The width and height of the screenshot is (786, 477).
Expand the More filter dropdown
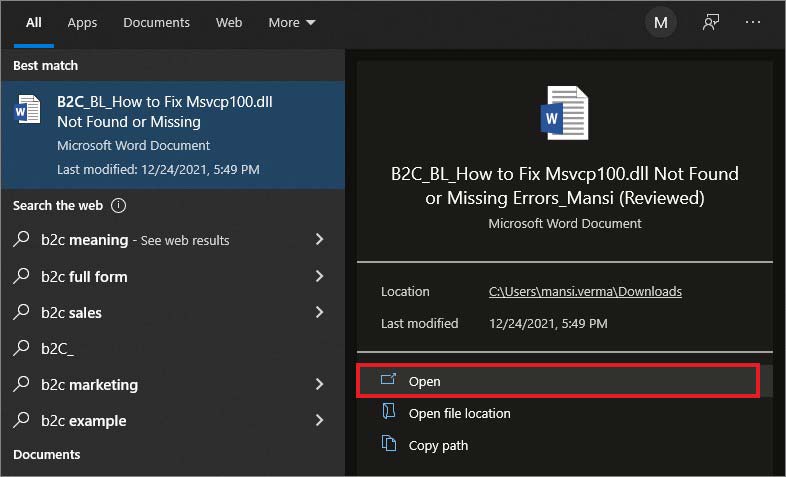[292, 23]
